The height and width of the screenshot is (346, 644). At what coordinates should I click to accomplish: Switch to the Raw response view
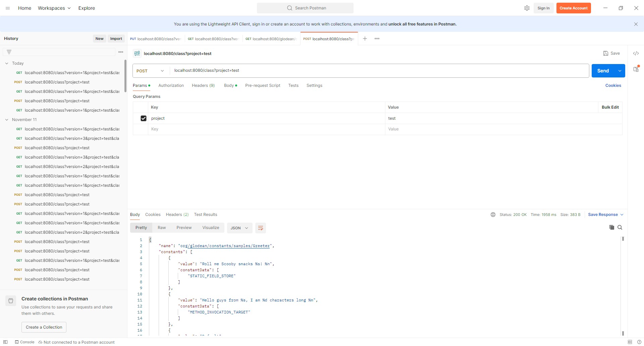pyautogui.click(x=162, y=227)
